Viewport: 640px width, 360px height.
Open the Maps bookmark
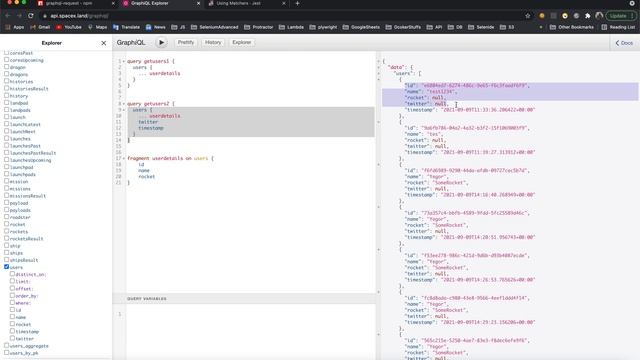97,27
